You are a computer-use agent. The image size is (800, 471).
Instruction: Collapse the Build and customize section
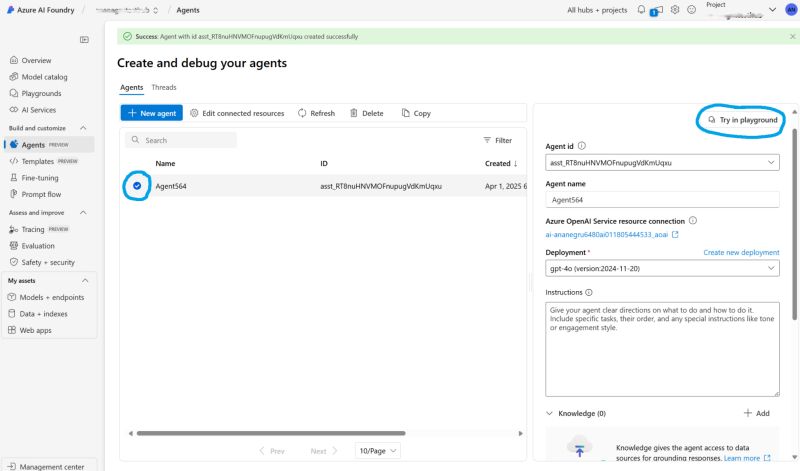pyautogui.click(x=83, y=128)
